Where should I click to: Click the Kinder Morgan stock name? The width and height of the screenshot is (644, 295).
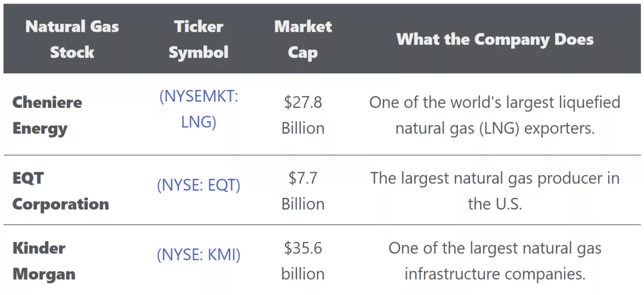pos(44,261)
